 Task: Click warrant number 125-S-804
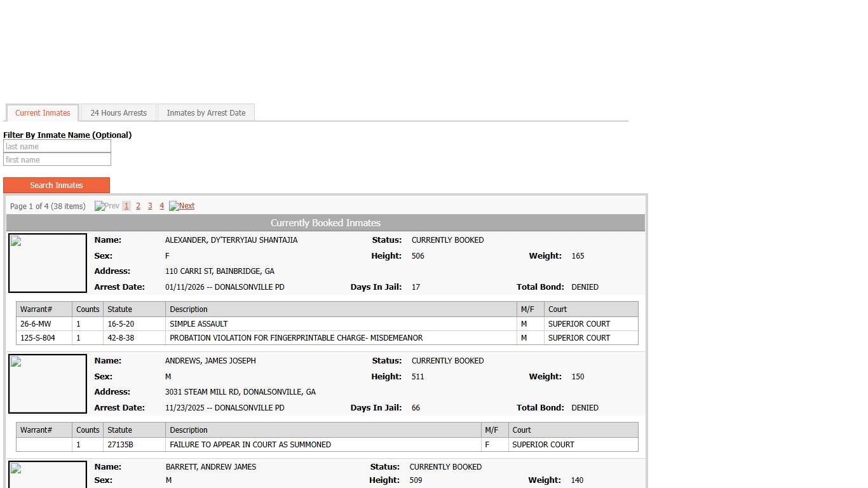point(37,338)
